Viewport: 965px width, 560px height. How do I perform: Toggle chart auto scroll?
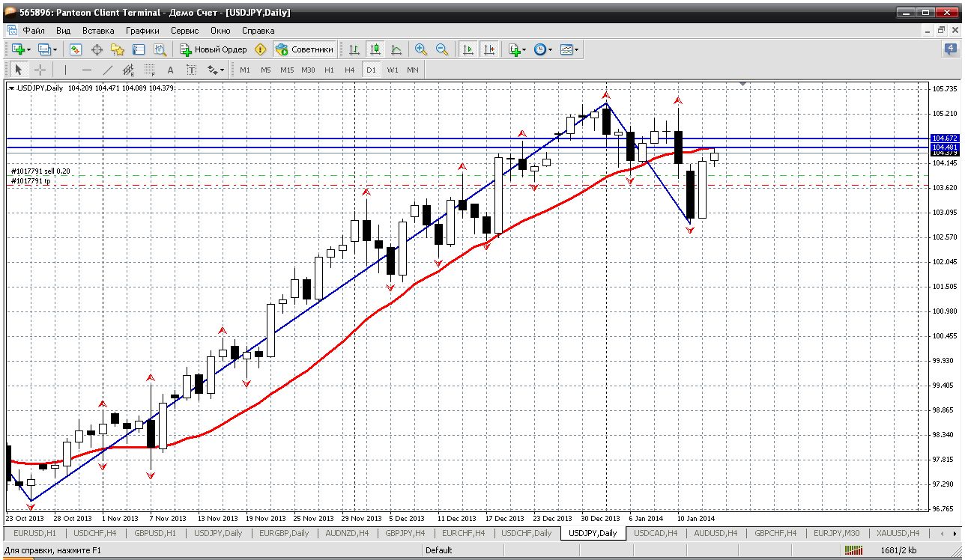point(468,49)
